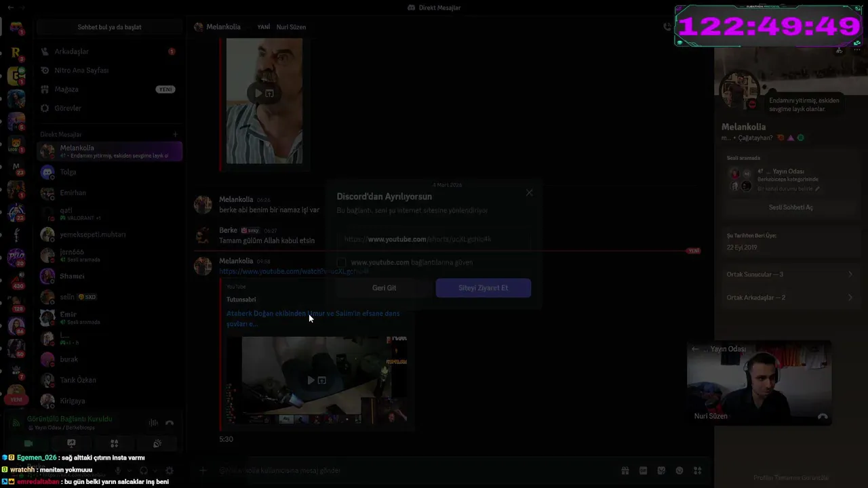Screen dimensions: 868x488
Task: Open the LEOS cat server icon
Action: click(16, 144)
